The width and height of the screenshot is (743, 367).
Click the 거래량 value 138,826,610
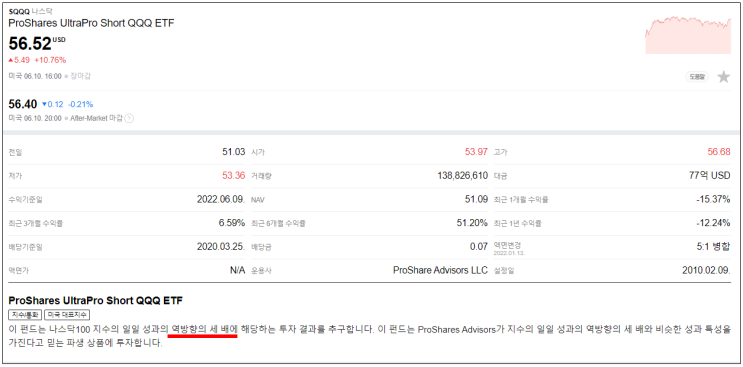point(462,176)
